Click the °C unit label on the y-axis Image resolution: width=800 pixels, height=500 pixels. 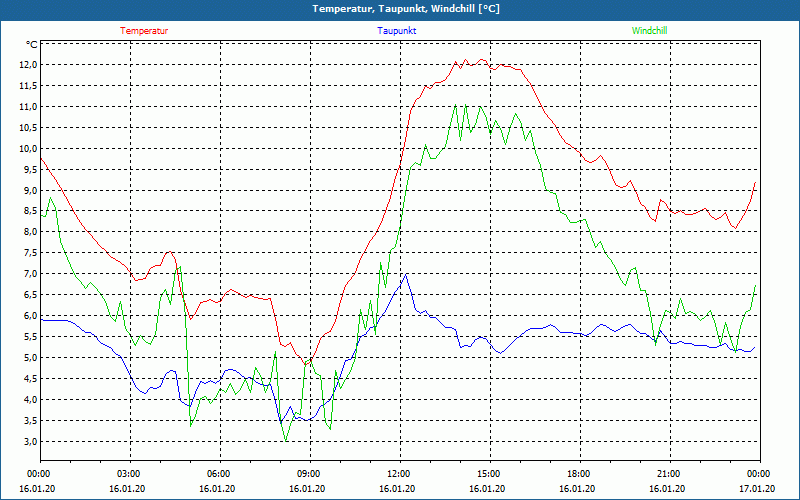(31, 45)
